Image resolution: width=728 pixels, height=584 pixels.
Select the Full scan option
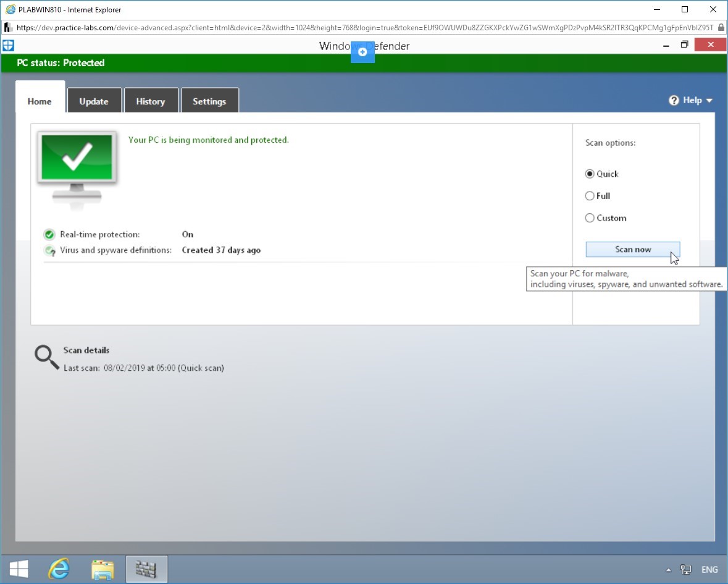(598, 196)
